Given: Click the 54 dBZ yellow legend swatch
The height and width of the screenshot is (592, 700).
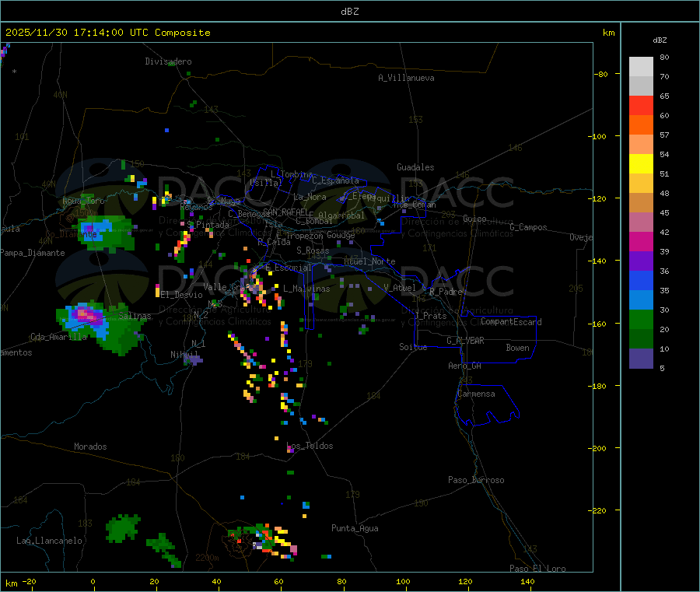Looking at the screenshot, I should (641, 164).
